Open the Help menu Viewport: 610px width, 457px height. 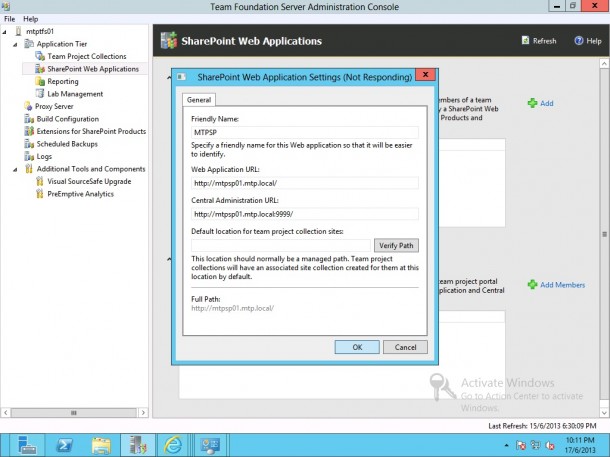30,19
